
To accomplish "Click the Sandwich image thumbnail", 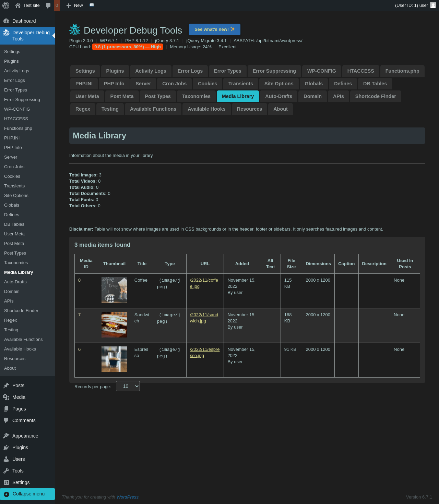I will [x=114, y=324].
